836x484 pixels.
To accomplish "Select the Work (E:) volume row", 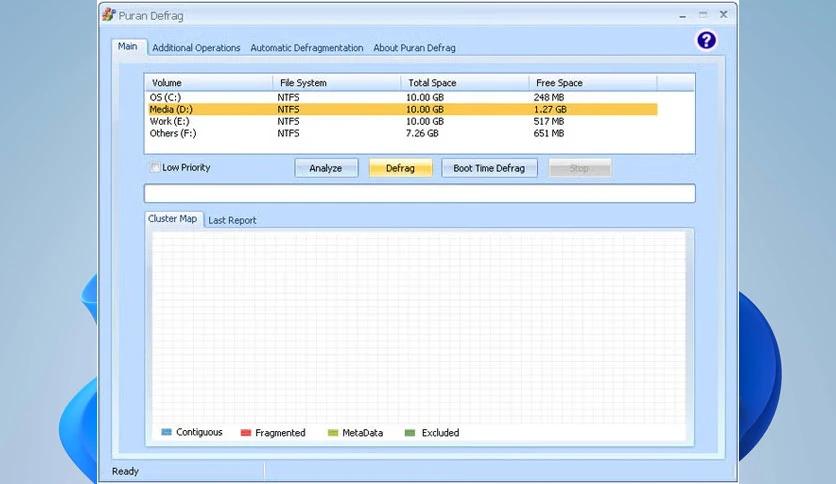I will pyautogui.click(x=403, y=122).
